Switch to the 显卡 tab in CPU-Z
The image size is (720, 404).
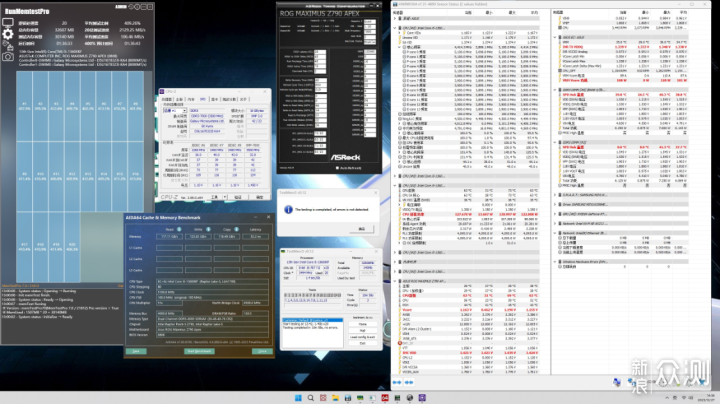(x=214, y=99)
